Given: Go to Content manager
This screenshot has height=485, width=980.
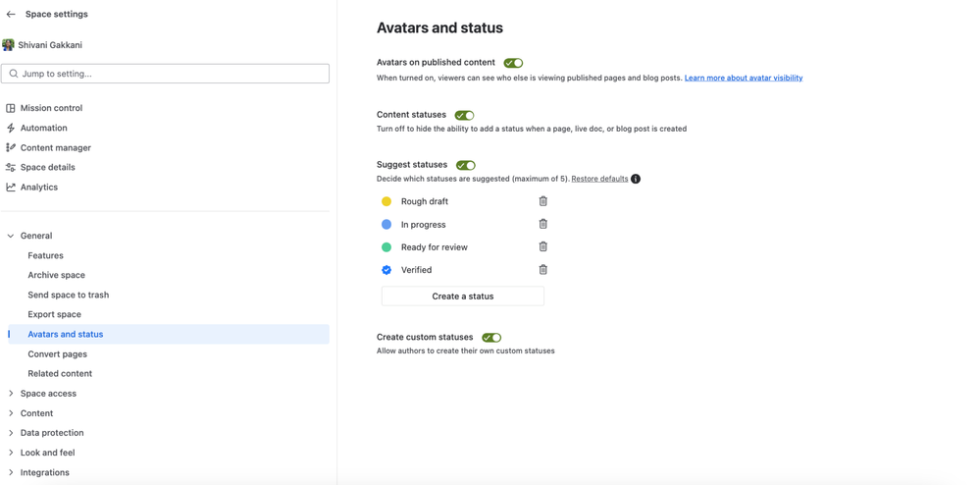Looking at the screenshot, I should pyautogui.click(x=55, y=147).
